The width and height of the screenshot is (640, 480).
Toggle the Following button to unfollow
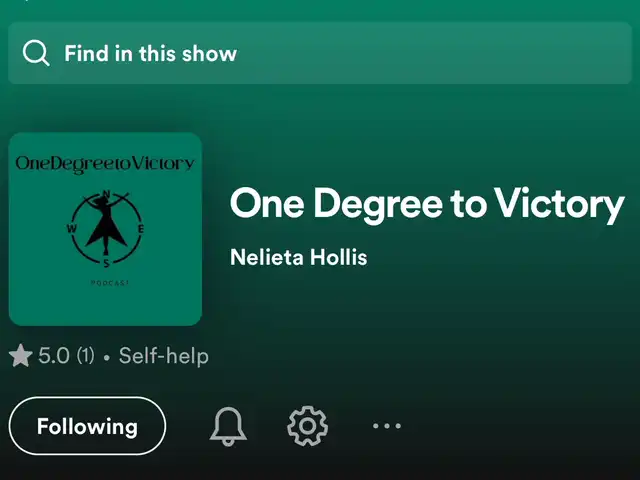[87, 426]
